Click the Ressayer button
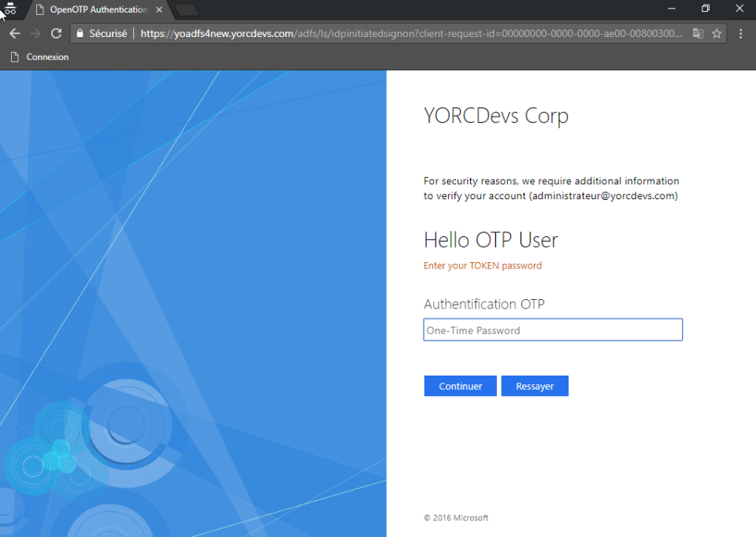The image size is (756, 537). point(535,386)
